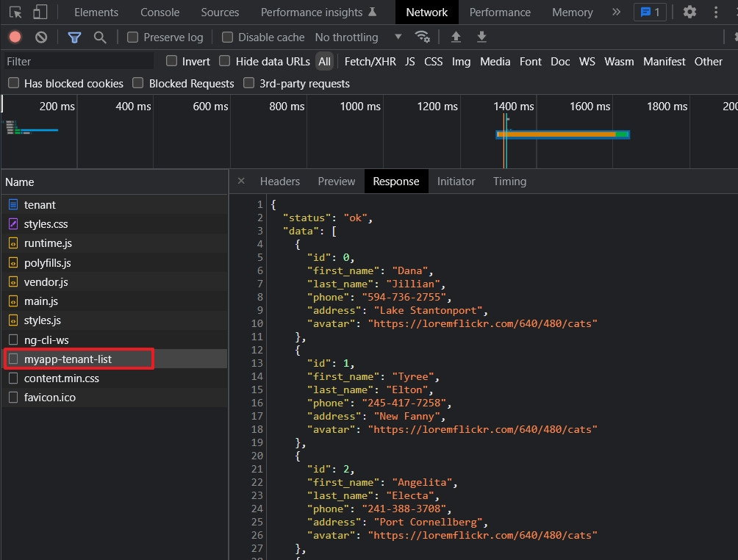This screenshot has width=738, height=560.
Task: Type in the Filter text field
Action: pos(77,62)
